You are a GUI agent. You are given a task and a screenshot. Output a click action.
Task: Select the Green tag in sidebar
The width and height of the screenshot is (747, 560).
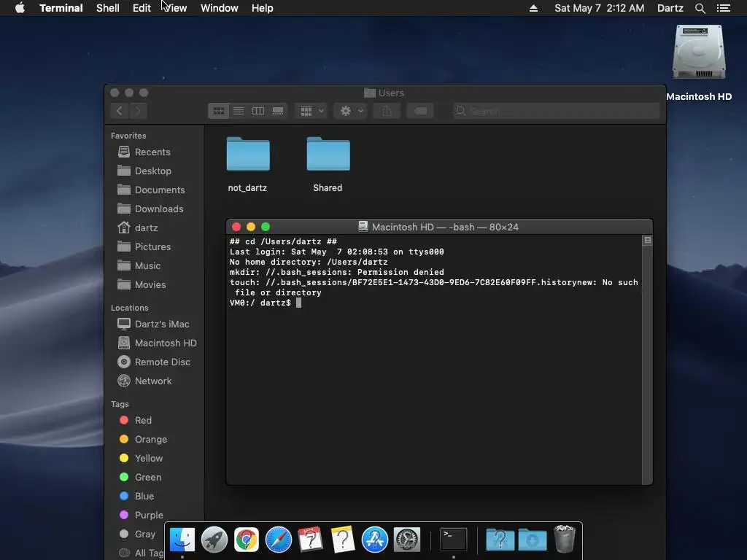(x=147, y=477)
